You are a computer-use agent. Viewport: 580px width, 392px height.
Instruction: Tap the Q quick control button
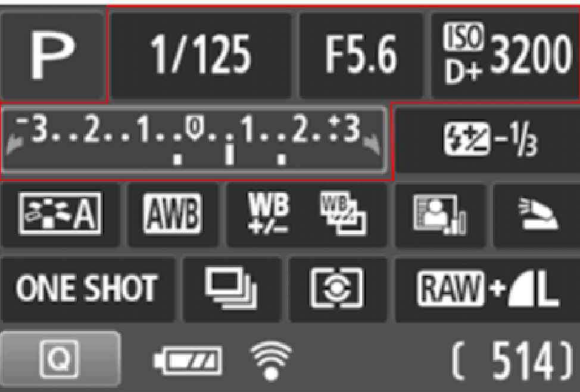tap(60, 358)
